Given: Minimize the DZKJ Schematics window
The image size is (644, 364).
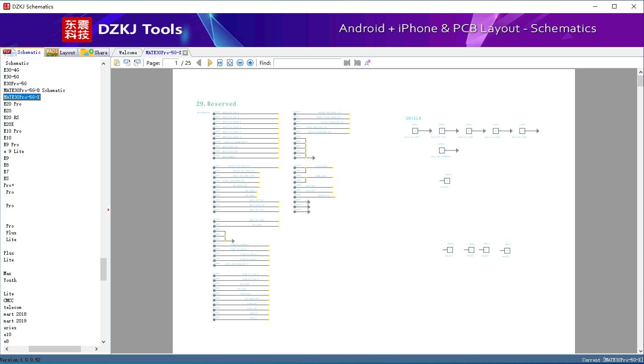Looking at the screenshot, I should pos(595,6).
